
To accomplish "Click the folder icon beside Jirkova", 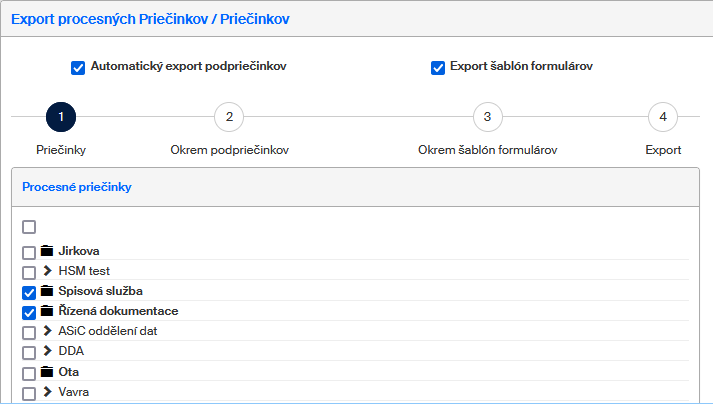I will click(x=46, y=251).
